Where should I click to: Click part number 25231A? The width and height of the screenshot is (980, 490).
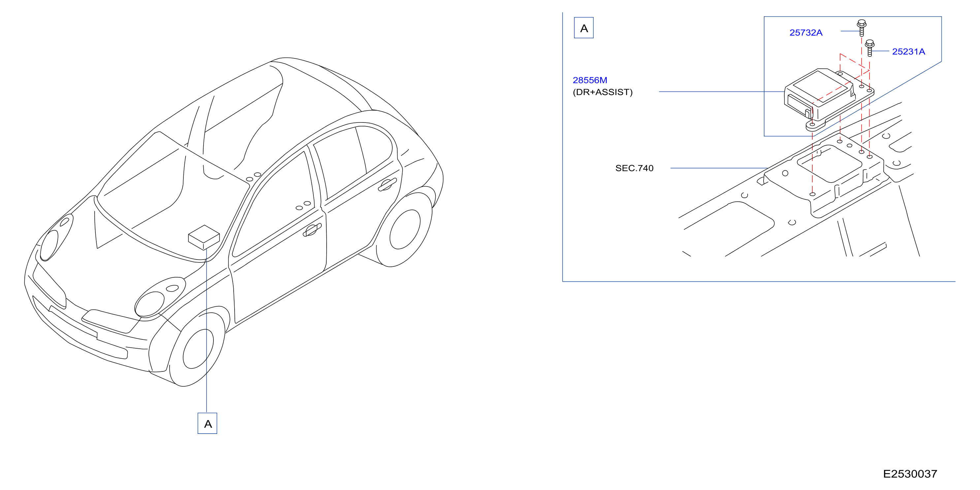908,52
